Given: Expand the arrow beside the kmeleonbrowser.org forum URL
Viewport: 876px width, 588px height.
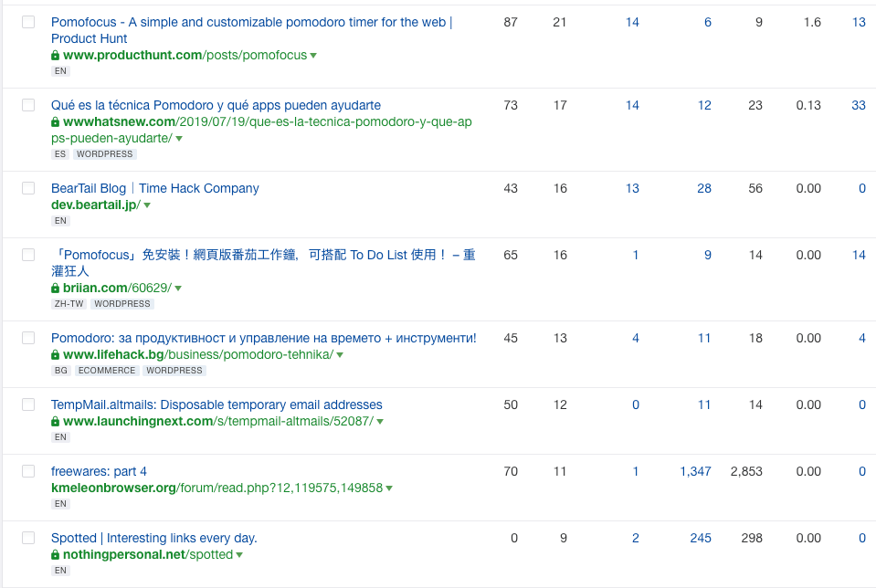Looking at the screenshot, I should [389, 488].
